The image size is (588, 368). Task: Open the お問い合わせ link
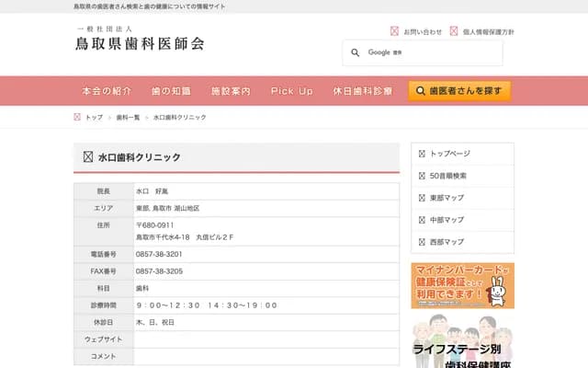coord(423,32)
